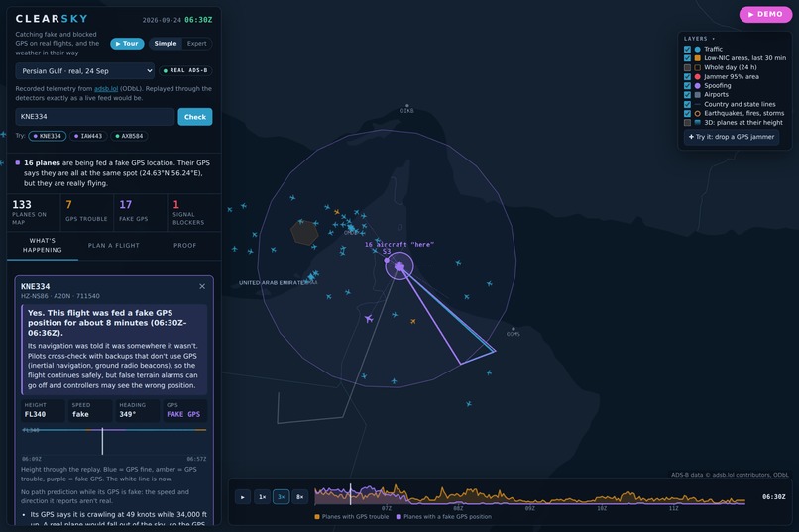Select the 3× replay speed
Screen dimensions: 799x532
click(281, 497)
